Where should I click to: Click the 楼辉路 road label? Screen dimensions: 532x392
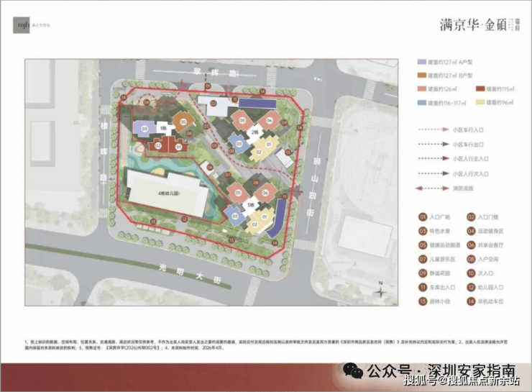point(104,151)
